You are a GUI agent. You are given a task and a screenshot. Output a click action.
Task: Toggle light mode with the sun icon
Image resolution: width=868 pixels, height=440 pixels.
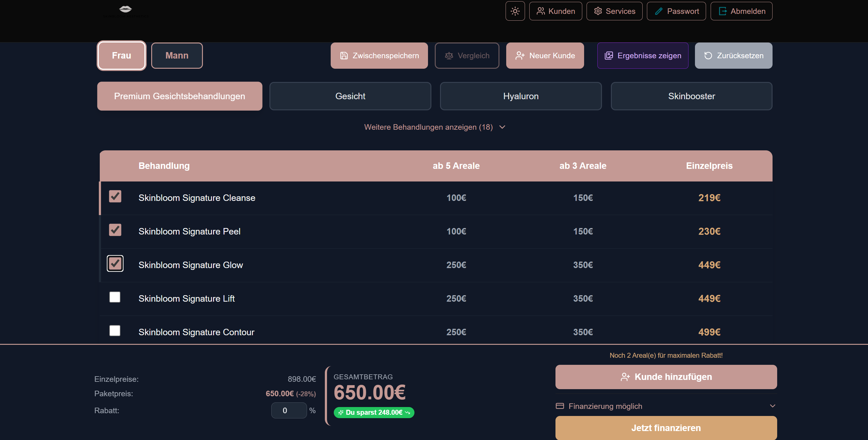coord(515,11)
